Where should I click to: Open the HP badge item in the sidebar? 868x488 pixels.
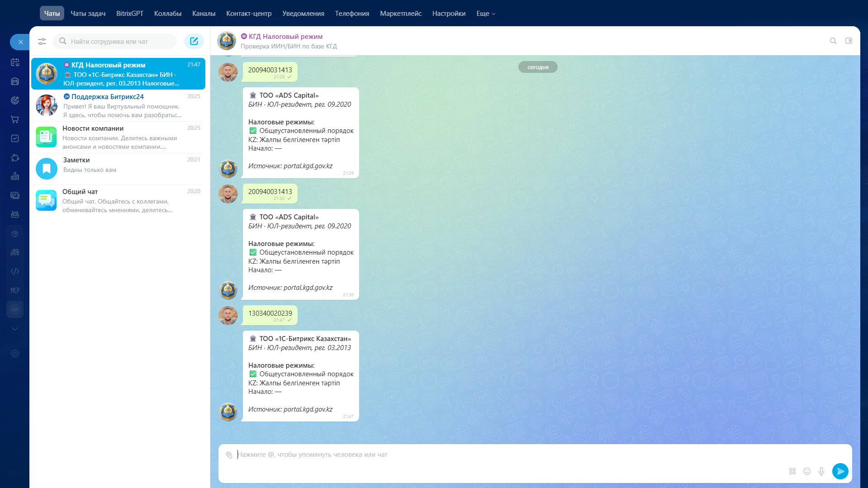coord(15,310)
